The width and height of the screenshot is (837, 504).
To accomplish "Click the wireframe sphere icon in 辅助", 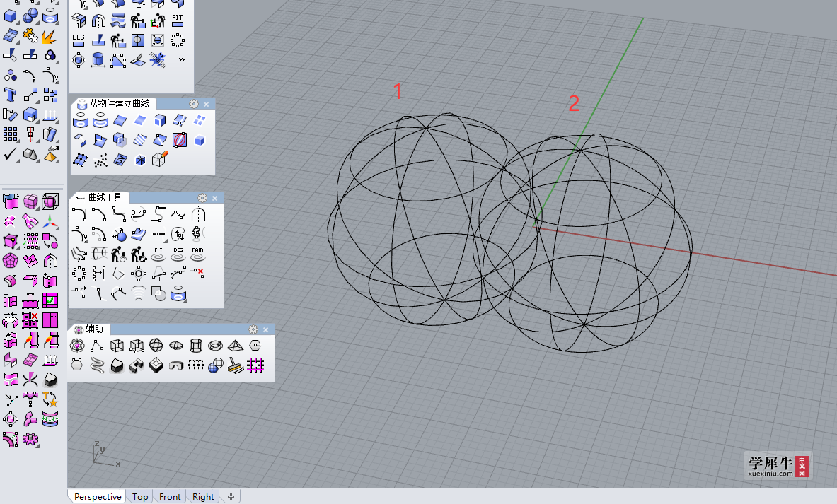I will click(156, 346).
